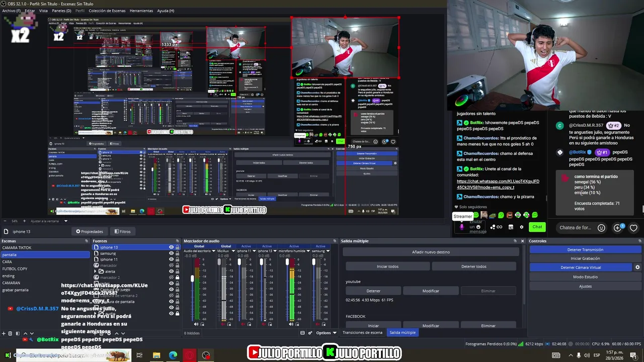Open iphone 11 mixer channel dropdown
This screenshot has width=644, height=362.
coord(254,251)
